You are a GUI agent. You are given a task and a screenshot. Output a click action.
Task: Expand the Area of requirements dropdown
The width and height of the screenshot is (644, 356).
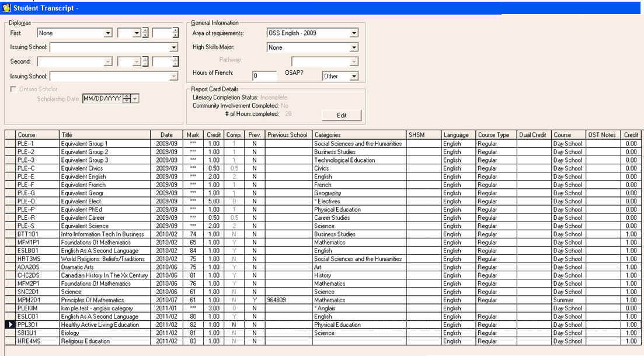pyautogui.click(x=354, y=33)
